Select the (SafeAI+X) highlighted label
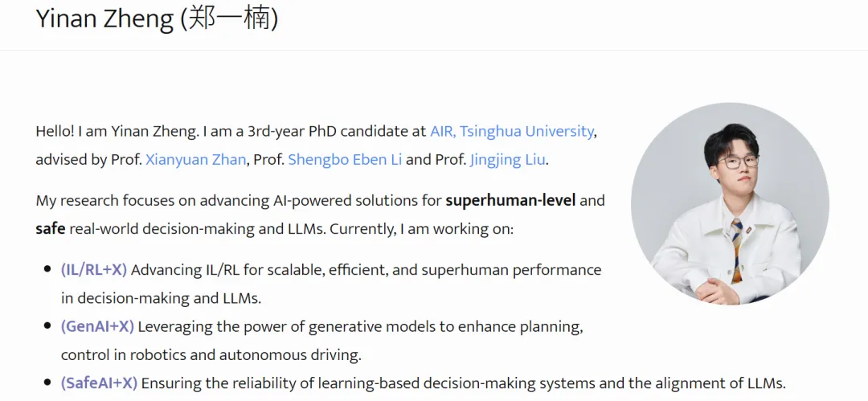This screenshot has width=868, height=401. pos(99,383)
